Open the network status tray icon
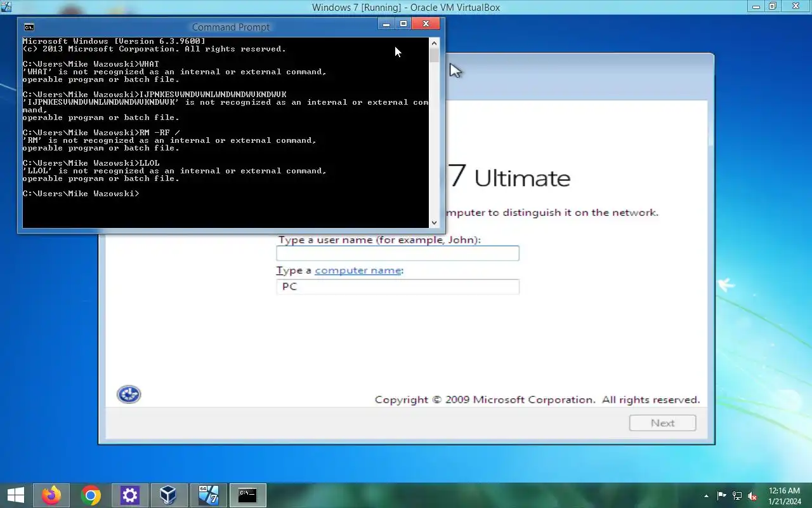The image size is (812, 508). [737, 496]
